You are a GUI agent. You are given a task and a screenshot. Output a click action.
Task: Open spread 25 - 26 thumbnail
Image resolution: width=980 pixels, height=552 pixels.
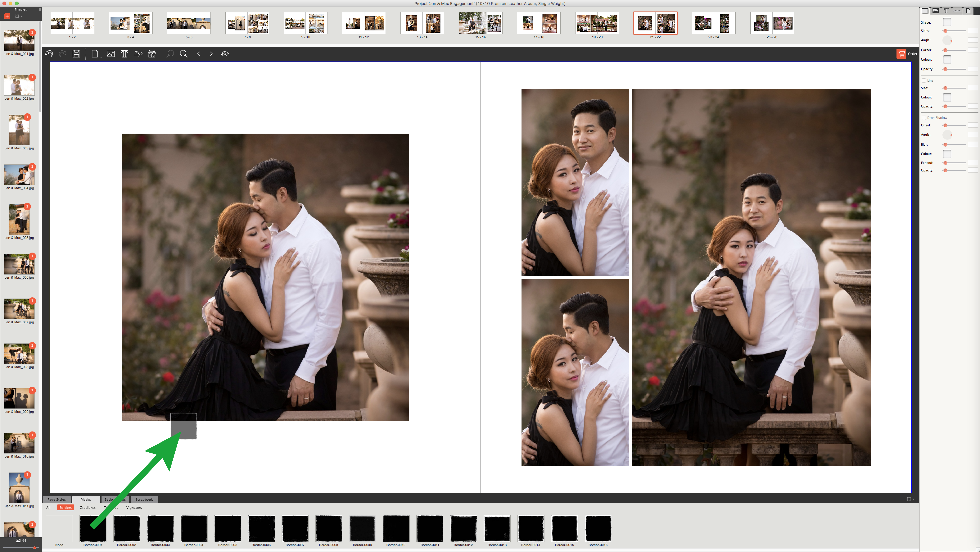pyautogui.click(x=772, y=23)
